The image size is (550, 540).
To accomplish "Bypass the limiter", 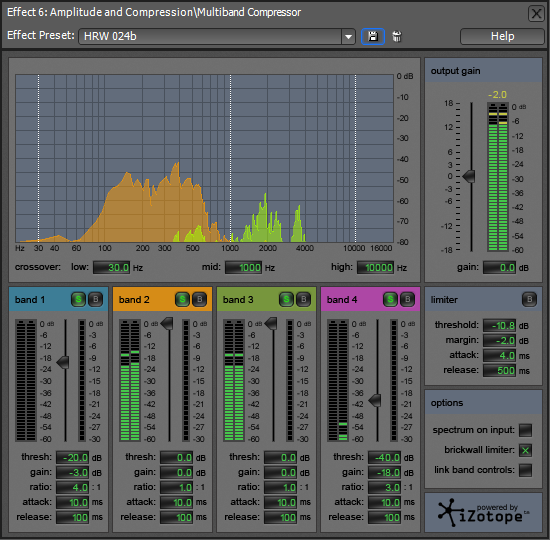I will 529,299.
